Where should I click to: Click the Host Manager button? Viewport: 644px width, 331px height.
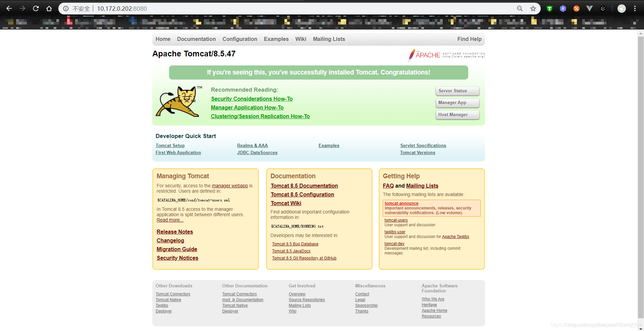coord(458,115)
